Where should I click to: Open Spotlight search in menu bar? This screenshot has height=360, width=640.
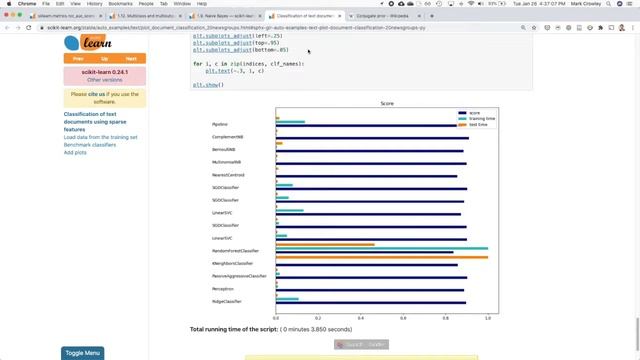pyautogui.click(x=609, y=4)
